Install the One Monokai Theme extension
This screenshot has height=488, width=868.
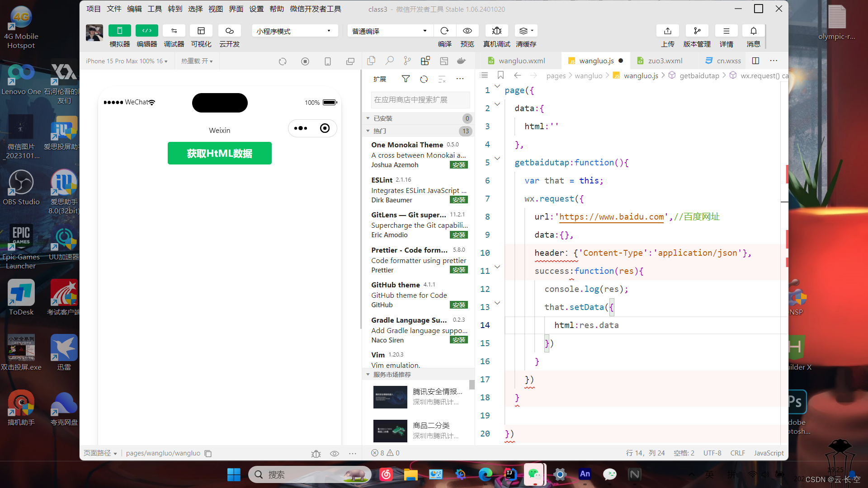tap(459, 165)
